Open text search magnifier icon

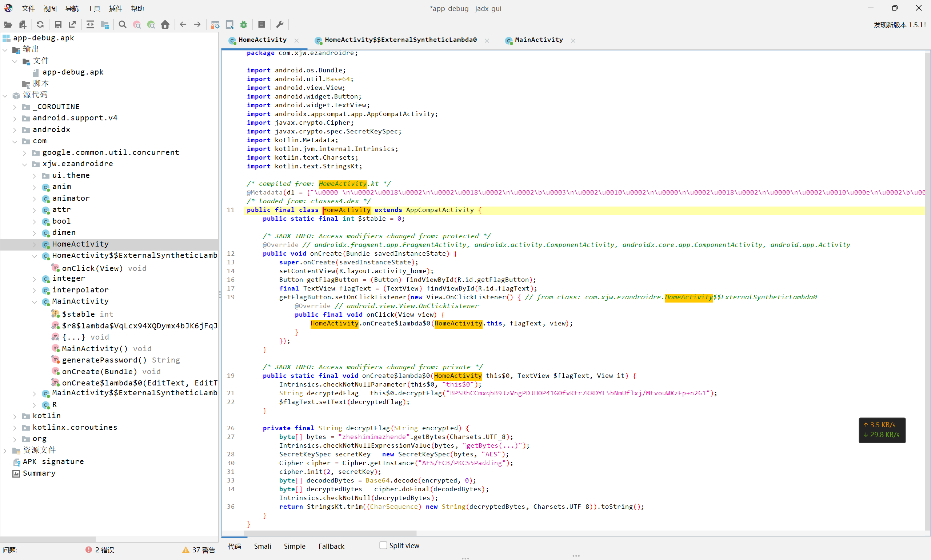[122, 24]
